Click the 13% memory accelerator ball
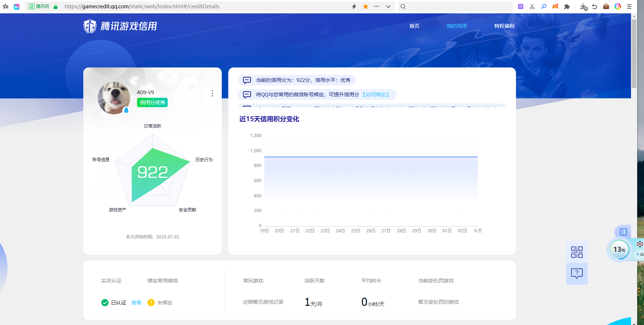Viewport: 644px width, 325px height. click(x=619, y=250)
